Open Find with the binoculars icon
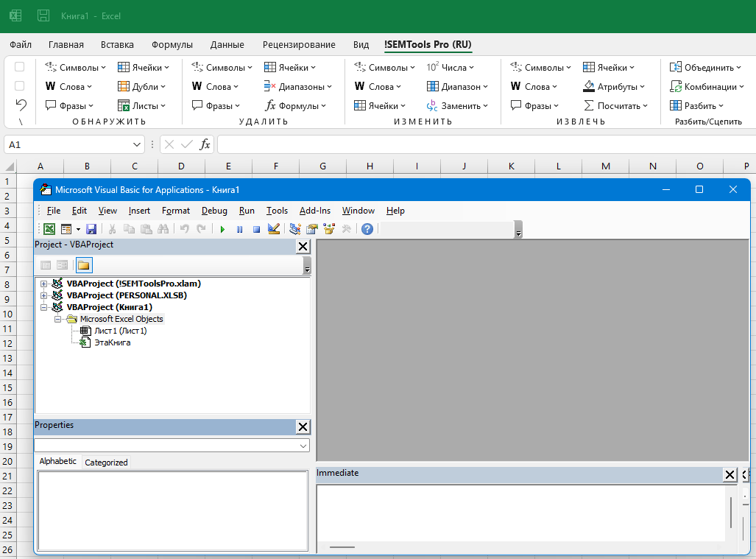Screen dimensions: 756x559 coord(163,229)
